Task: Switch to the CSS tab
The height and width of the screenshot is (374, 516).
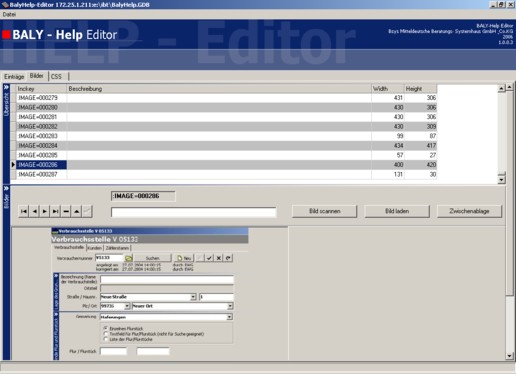Action: pos(56,77)
